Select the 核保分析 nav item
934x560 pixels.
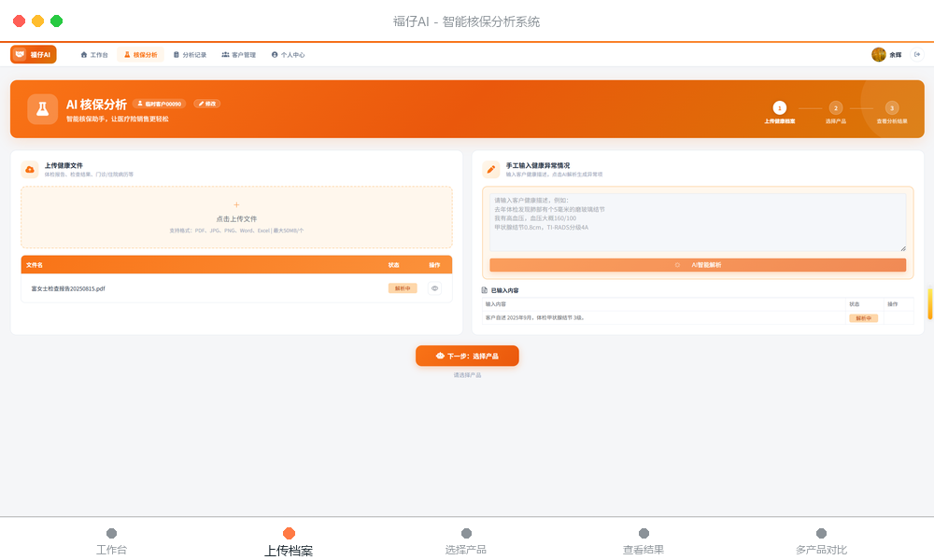(141, 55)
